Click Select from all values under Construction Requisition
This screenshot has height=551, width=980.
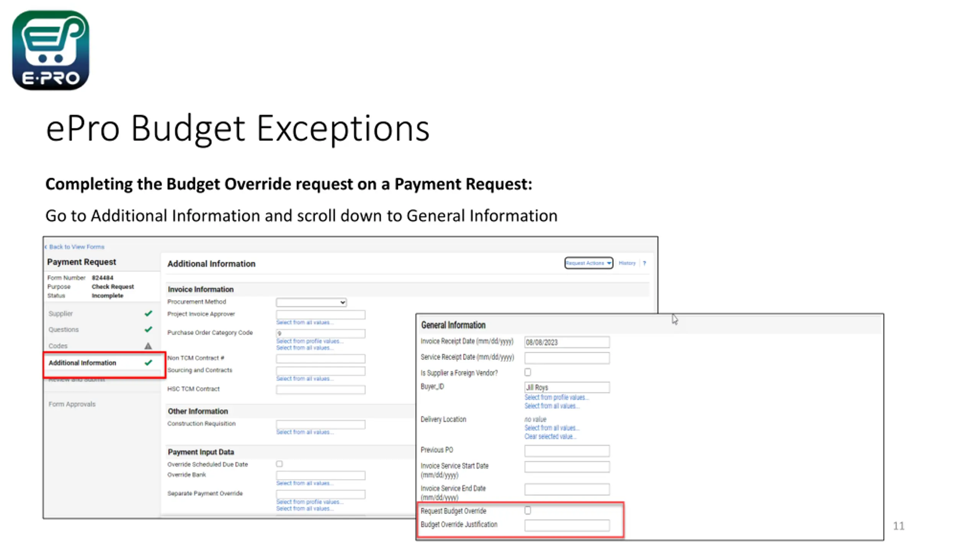[x=305, y=432]
